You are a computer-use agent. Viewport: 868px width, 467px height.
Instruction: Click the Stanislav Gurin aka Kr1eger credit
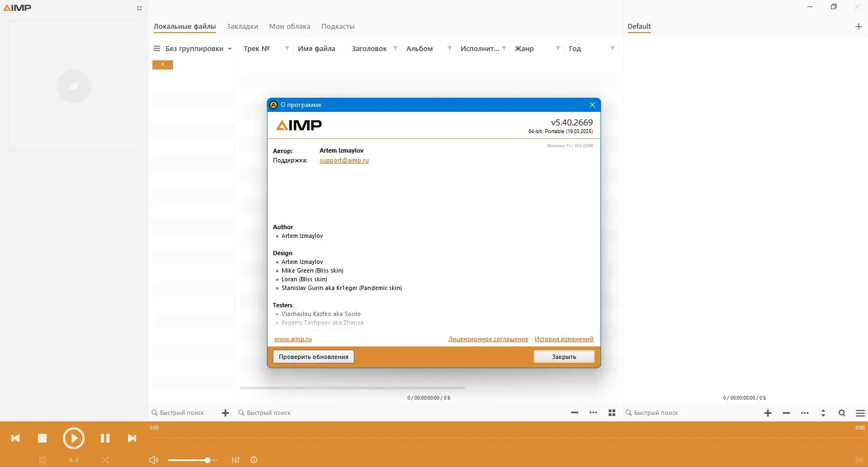[342, 288]
